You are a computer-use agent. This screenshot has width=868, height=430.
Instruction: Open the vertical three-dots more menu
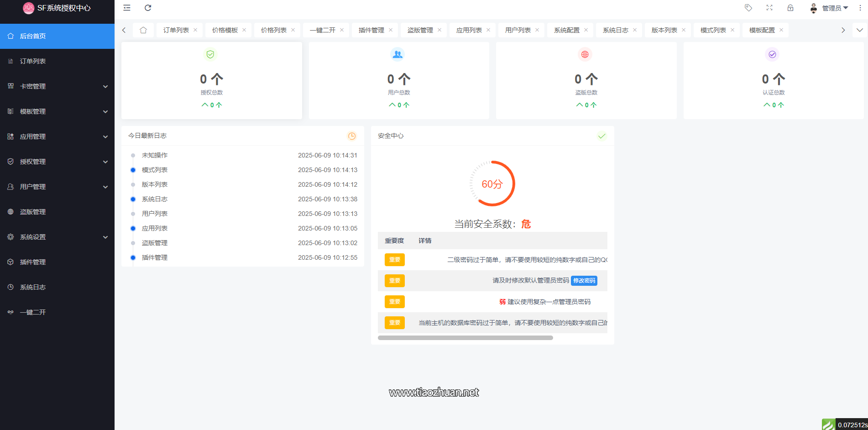[860, 8]
